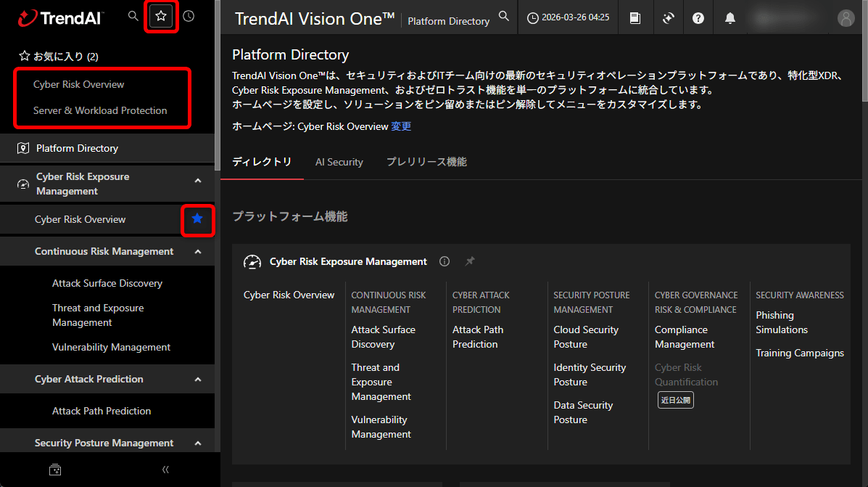Open the help question mark icon
Viewport: 868px width, 487px height.
(698, 17)
